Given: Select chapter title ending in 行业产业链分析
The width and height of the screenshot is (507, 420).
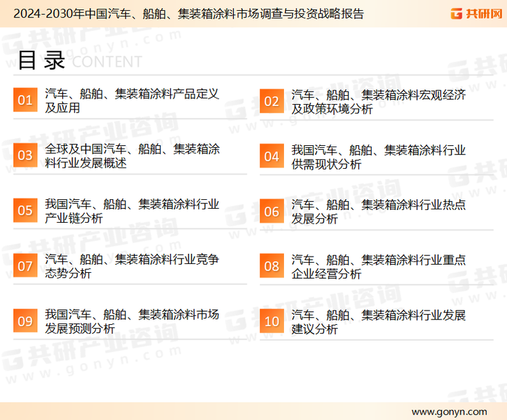Looking at the screenshot, I should [x=132, y=211].
